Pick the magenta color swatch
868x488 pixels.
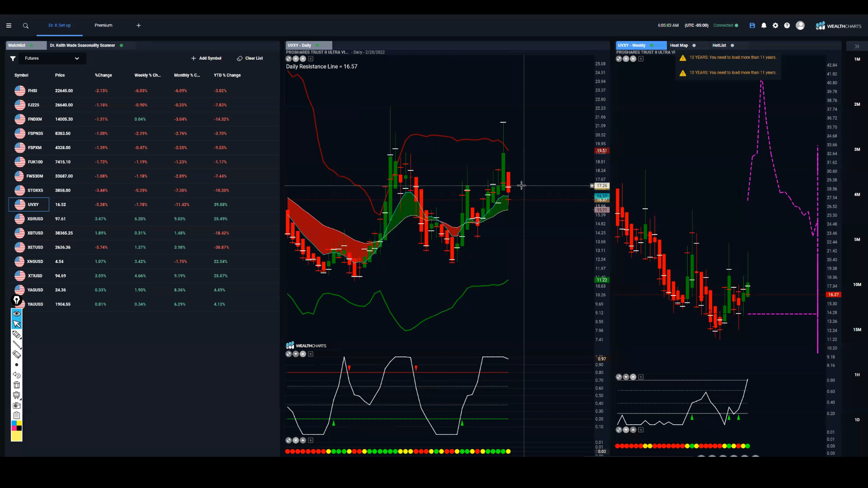14,428
